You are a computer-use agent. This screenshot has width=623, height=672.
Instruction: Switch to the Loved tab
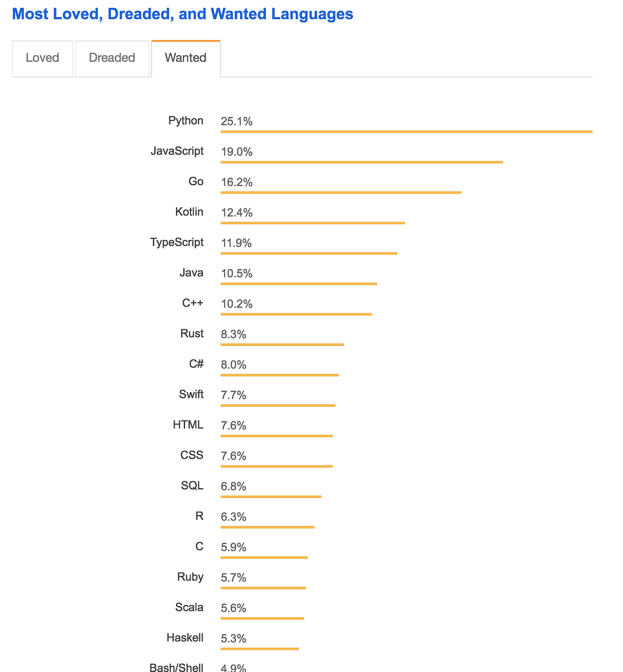42,58
